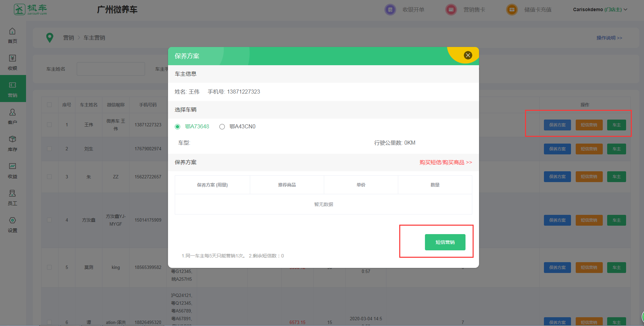Open the 首页 home icon in sidebar
Viewport: 644px width, 326px height.
coord(13,32)
